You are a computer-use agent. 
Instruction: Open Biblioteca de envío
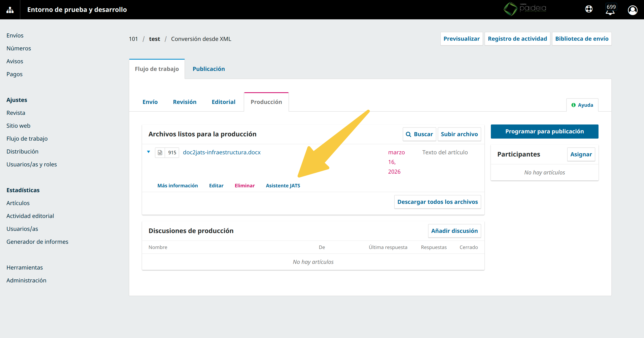coord(582,39)
